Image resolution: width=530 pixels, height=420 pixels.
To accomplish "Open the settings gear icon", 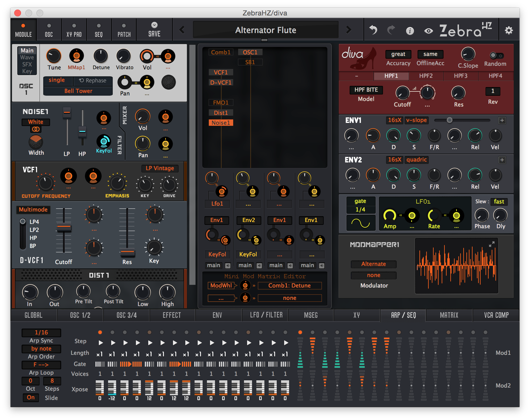I will tap(509, 30).
